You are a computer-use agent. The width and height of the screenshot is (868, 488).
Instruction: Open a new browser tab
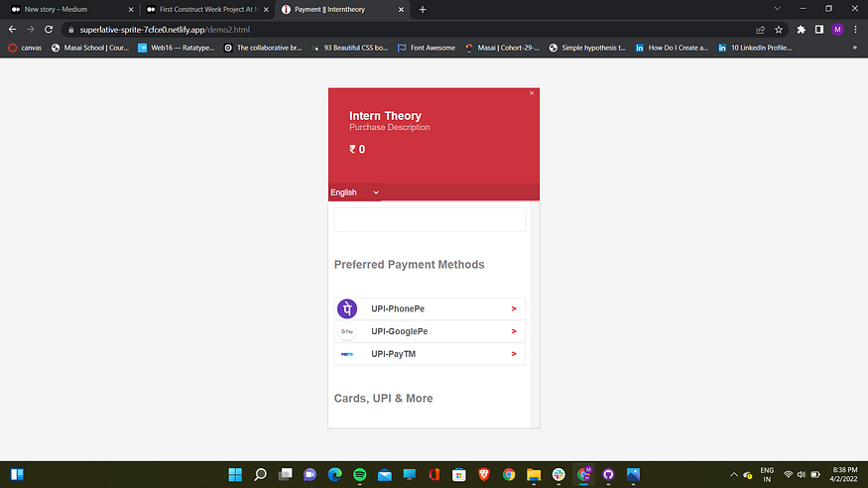[423, 9]
